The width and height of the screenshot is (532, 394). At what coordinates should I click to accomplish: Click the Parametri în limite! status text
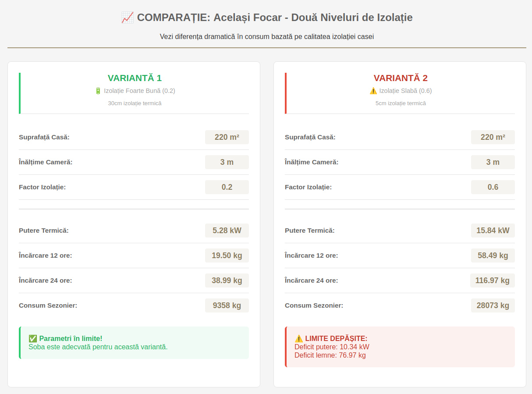71,338
